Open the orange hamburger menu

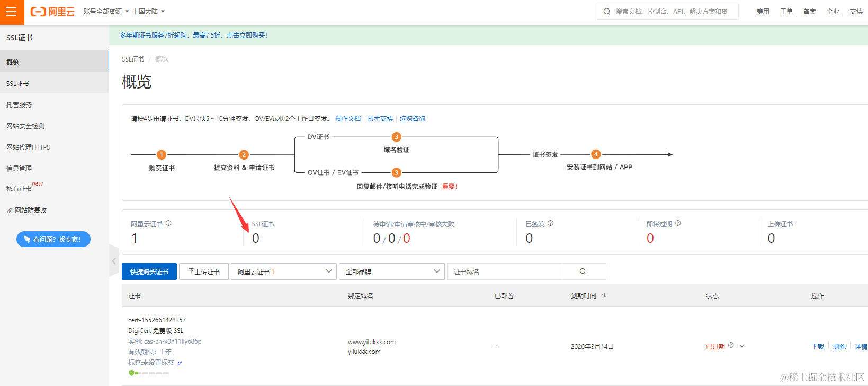12,12
